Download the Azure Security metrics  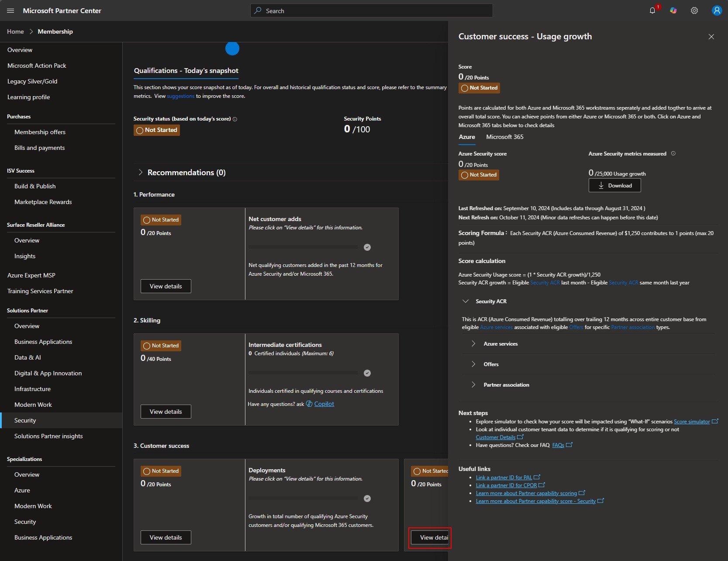614,185
